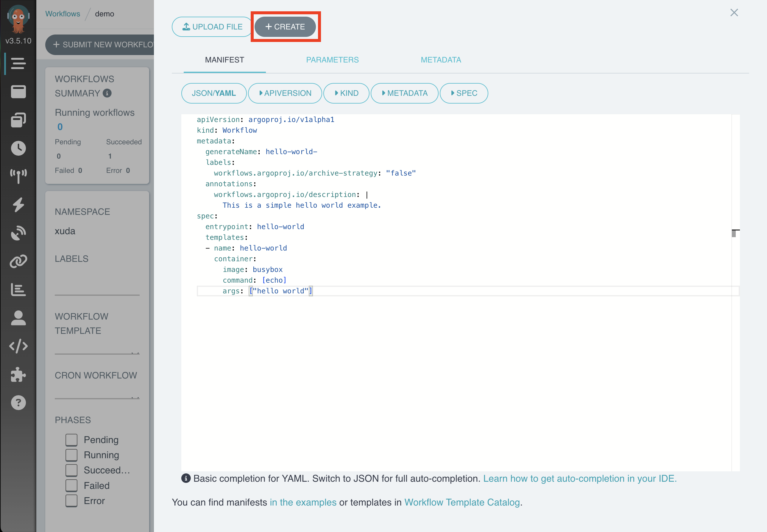The image size is (767, 532).
Task: Click Upload File button
Action: tap(212, 27)
